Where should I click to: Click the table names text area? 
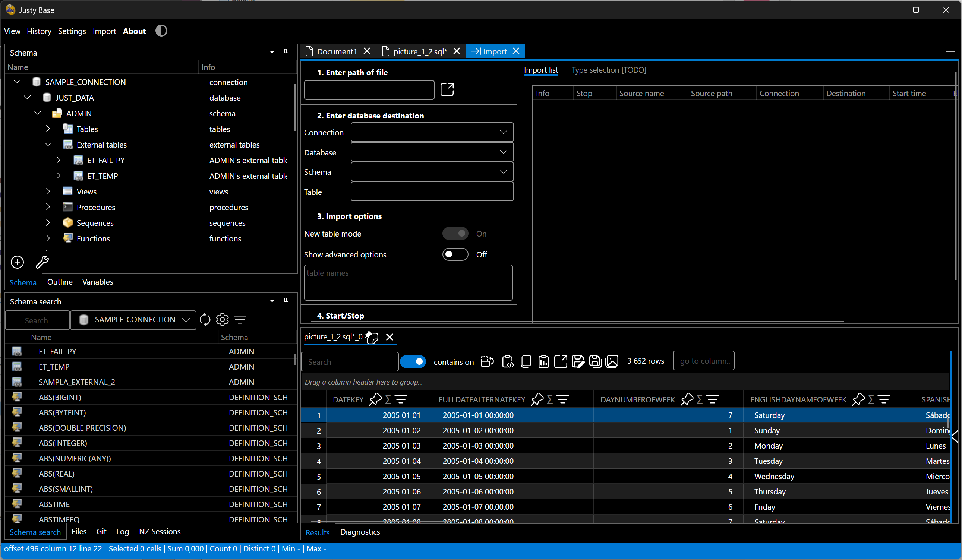tap(408, 283)
